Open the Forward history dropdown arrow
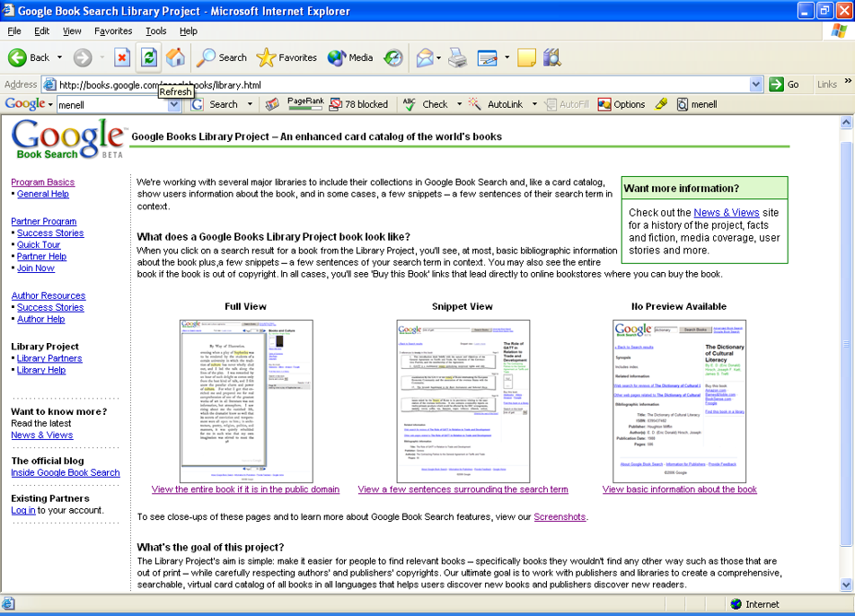The image size is (855, 616). (102, 57)
